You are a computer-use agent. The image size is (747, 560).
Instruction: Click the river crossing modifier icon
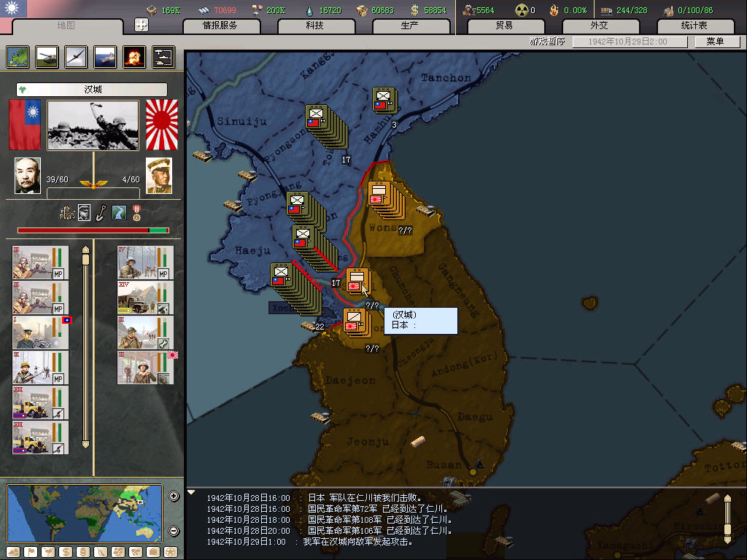click(119, 213)
